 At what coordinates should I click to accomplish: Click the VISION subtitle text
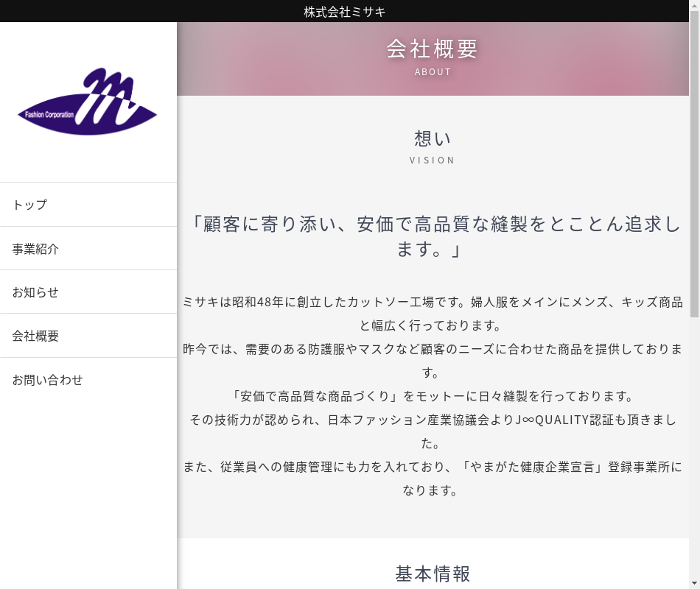(433, 161)
